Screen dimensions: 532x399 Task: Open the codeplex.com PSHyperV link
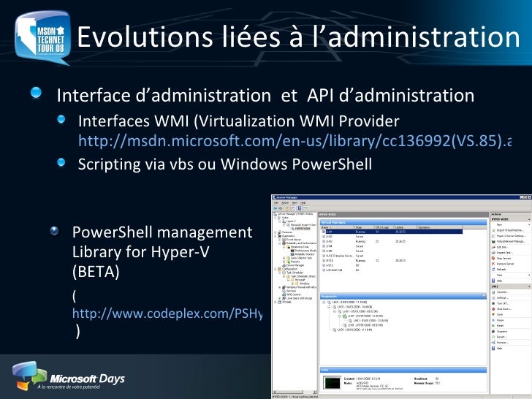tap(167, 313)
